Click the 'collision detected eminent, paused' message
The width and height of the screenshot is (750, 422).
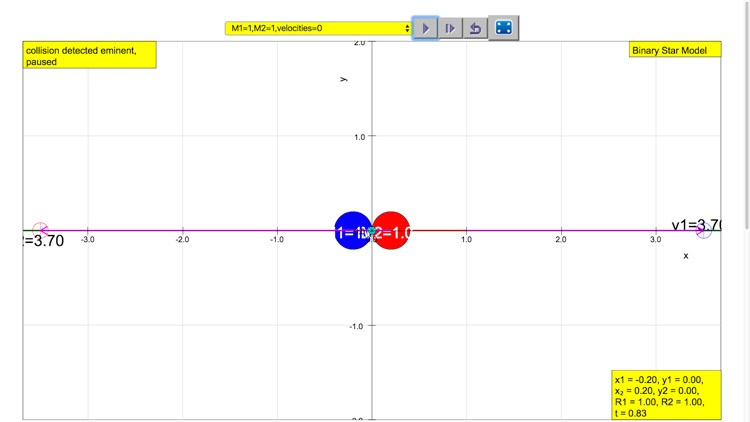click(89, 55)
